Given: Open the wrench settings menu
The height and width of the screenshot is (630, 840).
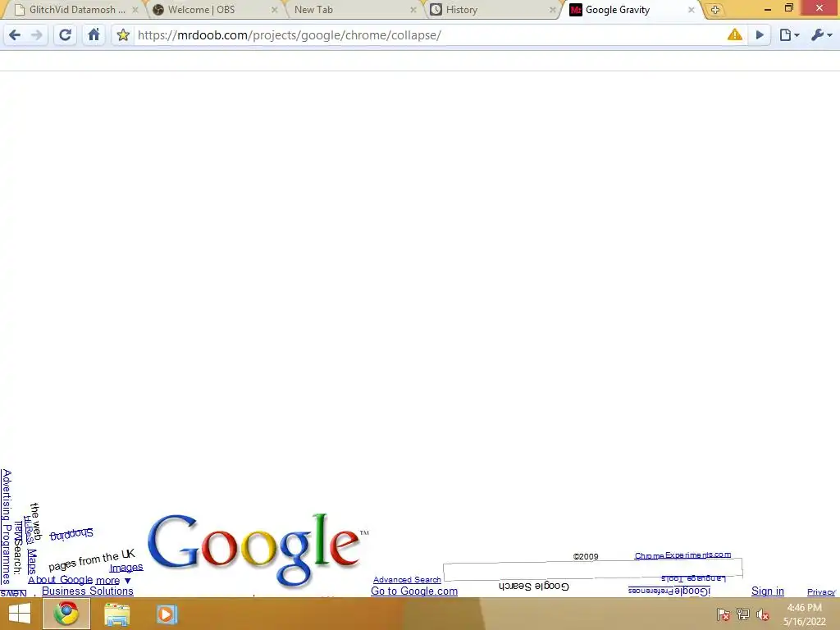Looking at the screenshot, I should 821,35.
